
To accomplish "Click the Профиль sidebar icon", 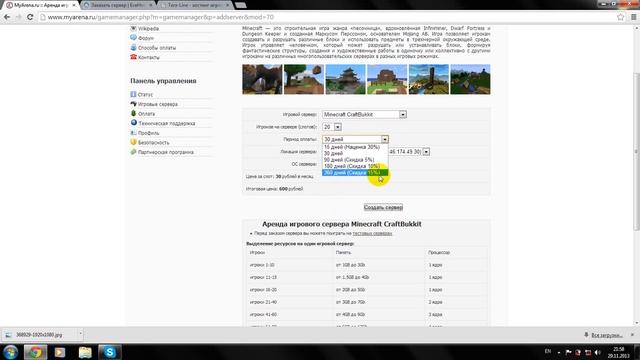I will (133, 133).
